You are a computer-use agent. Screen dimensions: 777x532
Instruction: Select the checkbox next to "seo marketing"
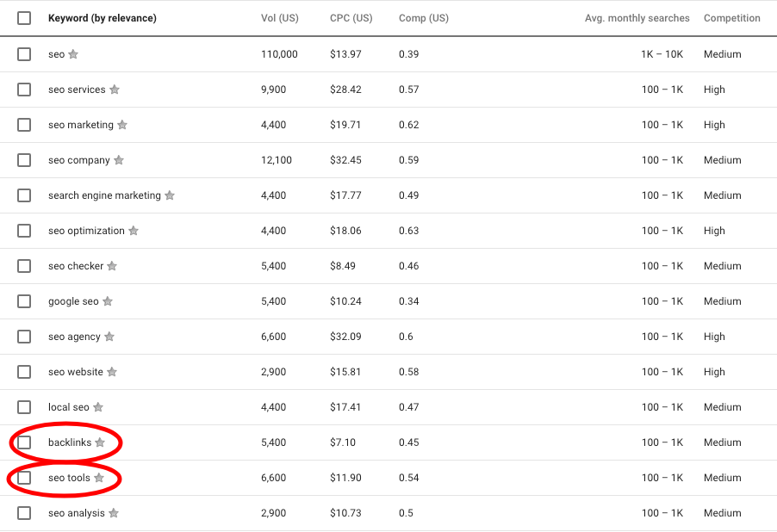(24, 125)
